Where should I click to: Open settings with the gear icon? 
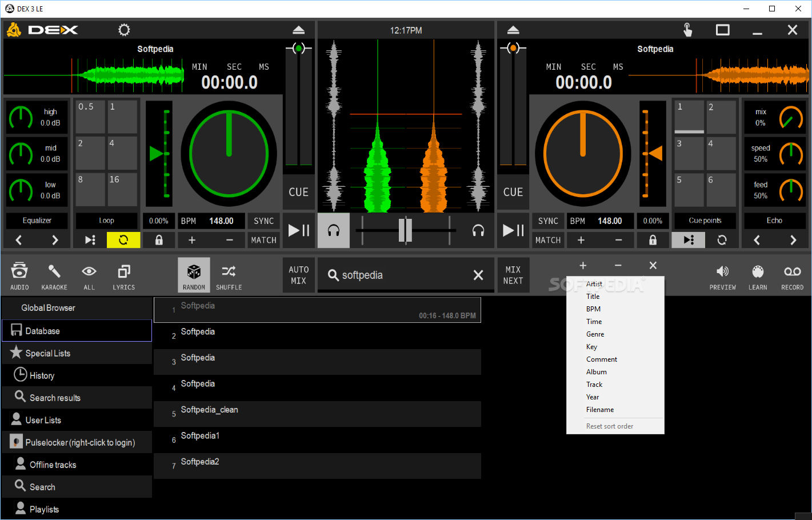coord(124,30)
